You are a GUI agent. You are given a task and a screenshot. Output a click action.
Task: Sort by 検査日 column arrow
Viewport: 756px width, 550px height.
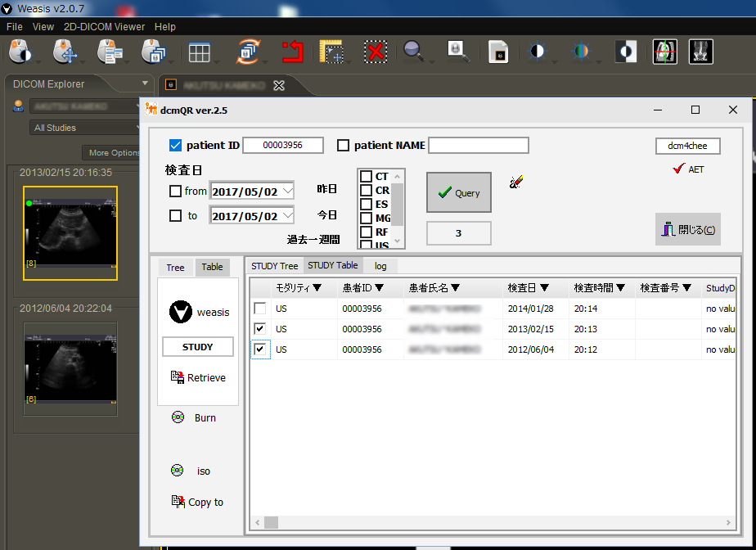544,288
